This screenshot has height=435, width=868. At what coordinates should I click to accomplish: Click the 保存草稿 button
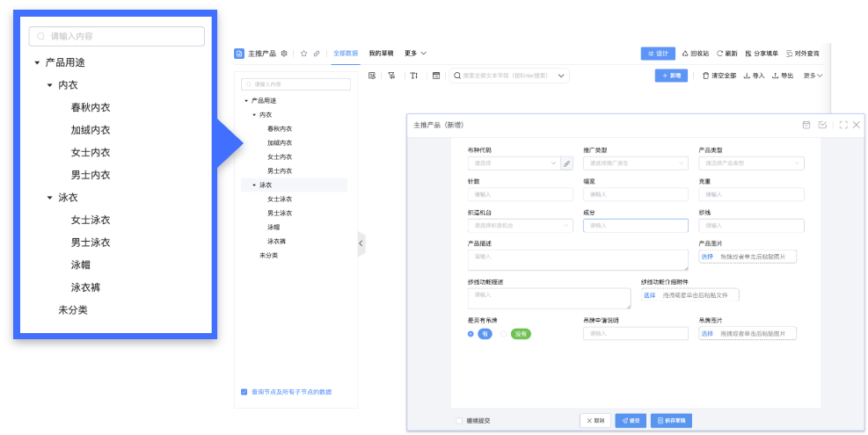coord(672,421)
